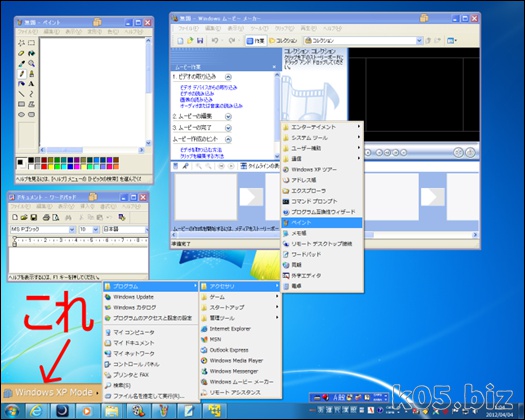The width and height of the screenshot is (525, 420).
Task: Select the Line tool in Paint
Action: click(x=22, y=94)
